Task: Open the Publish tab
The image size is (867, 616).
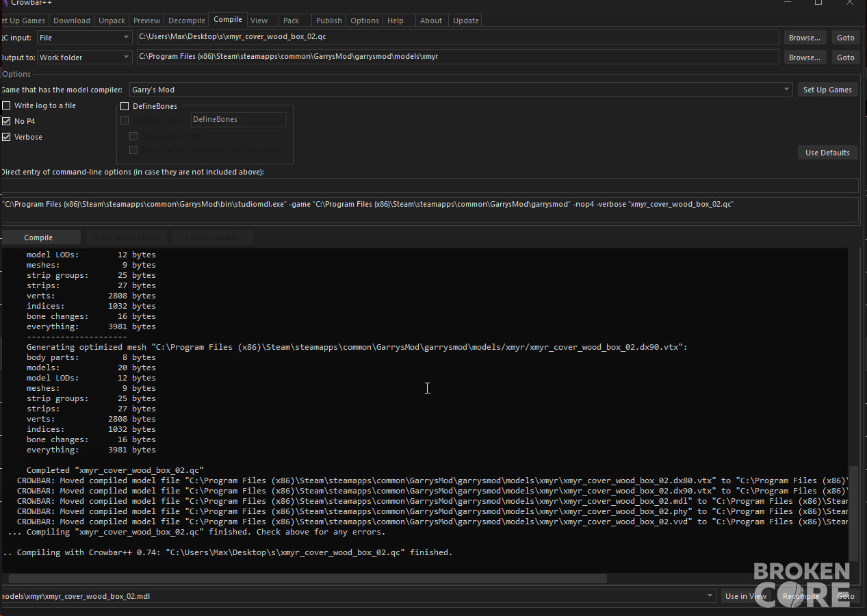Action: [x=329, y=21]
